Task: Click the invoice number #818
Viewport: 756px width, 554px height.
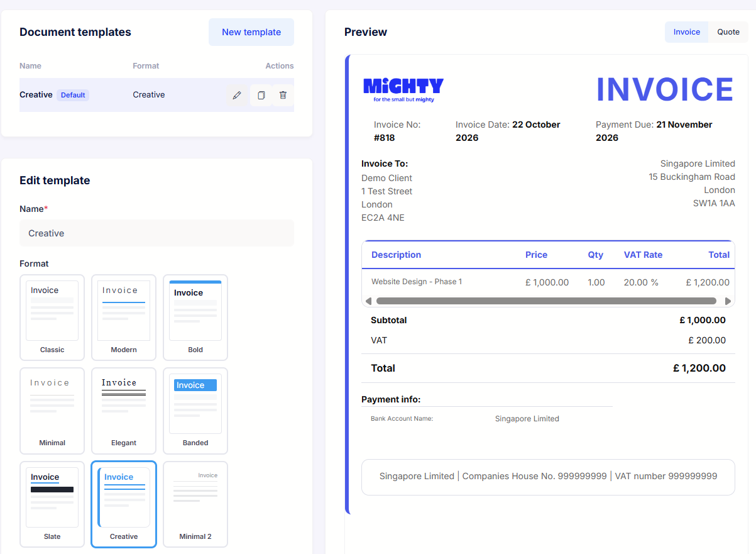Action: tap(385, 138)
